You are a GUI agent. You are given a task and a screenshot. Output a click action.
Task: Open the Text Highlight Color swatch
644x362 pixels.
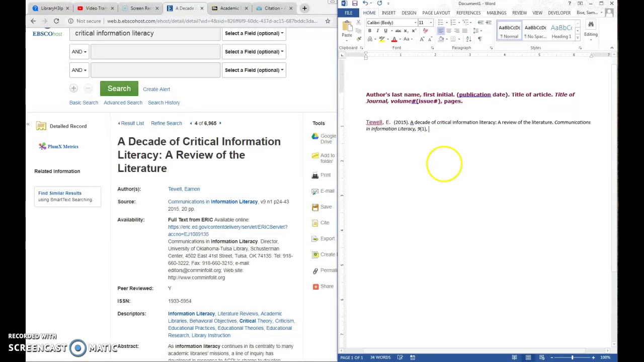click(382, 39)
